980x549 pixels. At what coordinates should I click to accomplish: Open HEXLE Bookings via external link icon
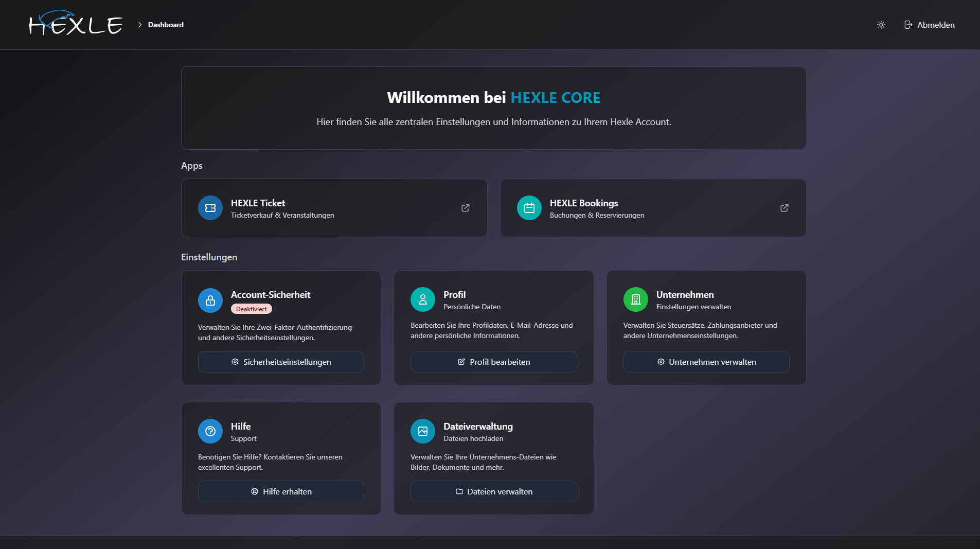[785, 208]
